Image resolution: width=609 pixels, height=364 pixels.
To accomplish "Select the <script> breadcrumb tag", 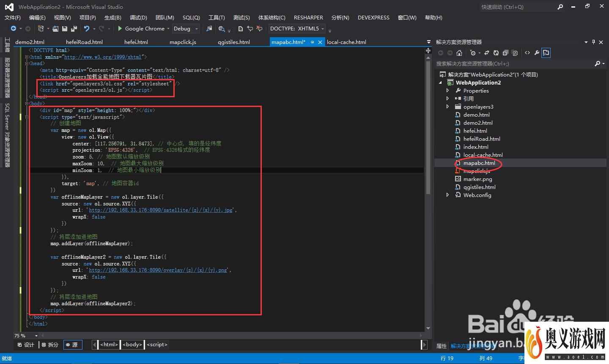I will click(x=157, y=345).
